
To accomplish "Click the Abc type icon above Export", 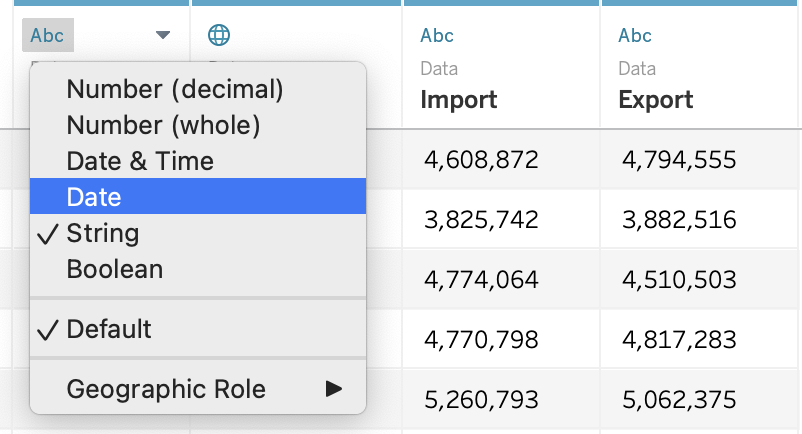I will 635,36.
